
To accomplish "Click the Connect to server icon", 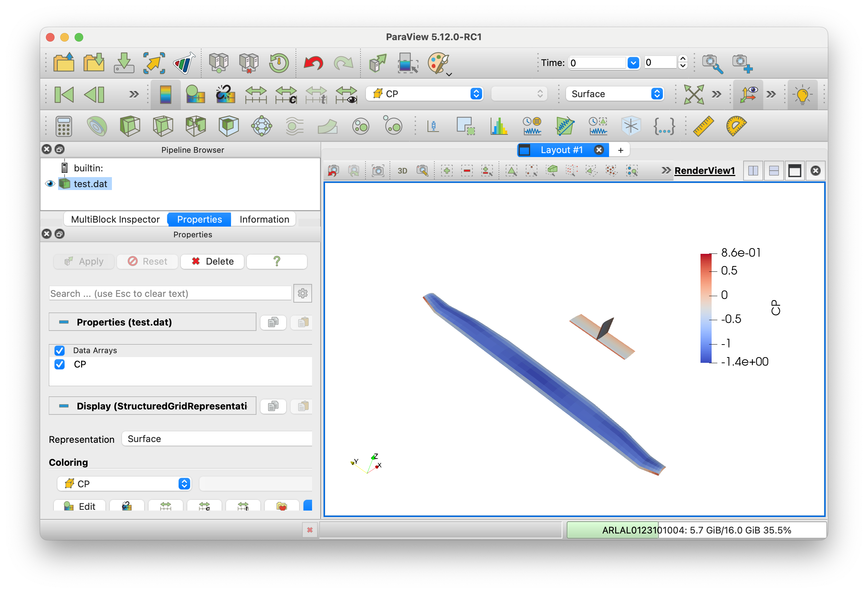I will pos(218,62).
